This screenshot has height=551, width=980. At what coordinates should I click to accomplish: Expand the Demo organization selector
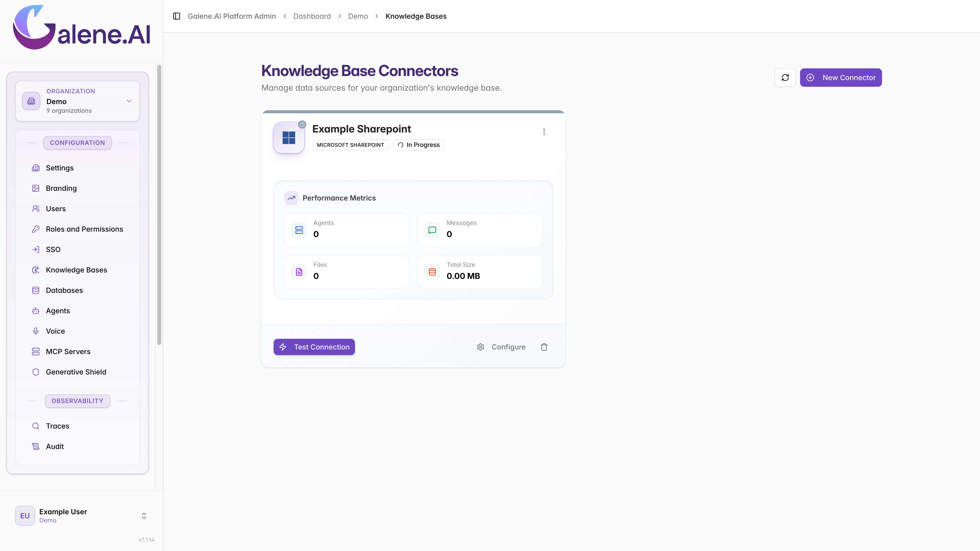(78, 101)
